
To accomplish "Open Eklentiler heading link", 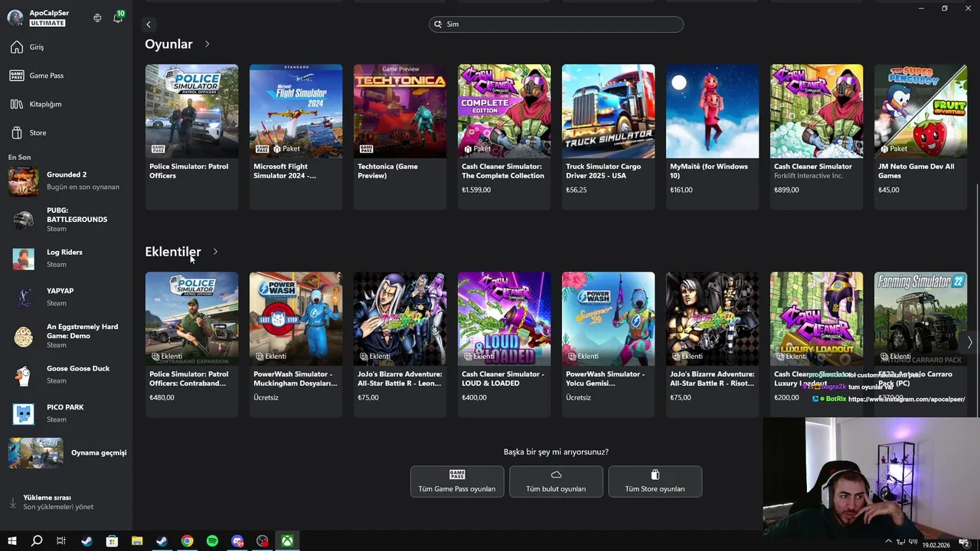I will (173, 252).
